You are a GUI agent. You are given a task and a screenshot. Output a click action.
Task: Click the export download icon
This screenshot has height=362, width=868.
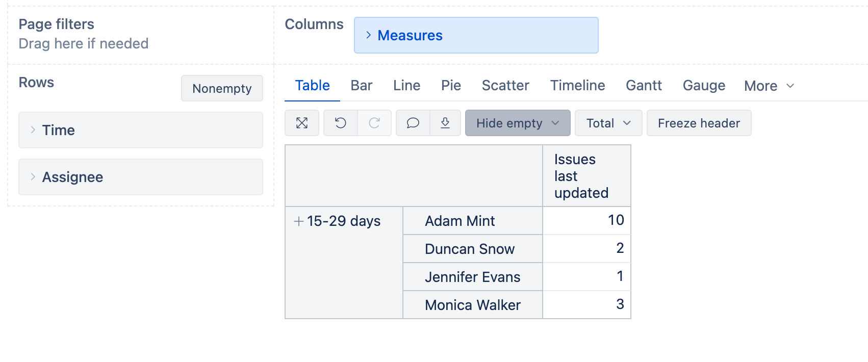click(445, 123)
